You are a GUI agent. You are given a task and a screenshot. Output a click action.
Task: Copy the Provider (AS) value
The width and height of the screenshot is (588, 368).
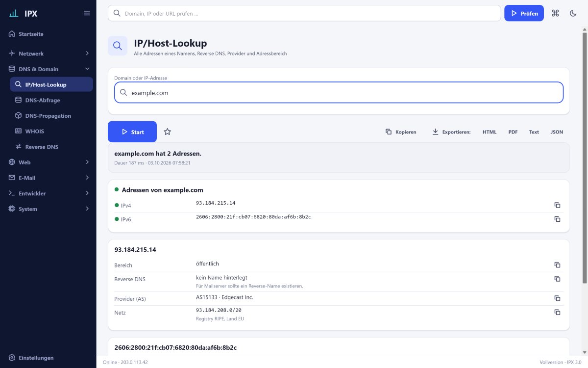tap(557, 298)
